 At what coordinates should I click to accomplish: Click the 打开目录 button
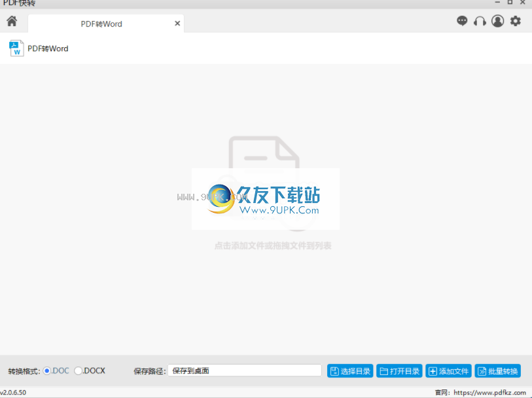point(399,371)
